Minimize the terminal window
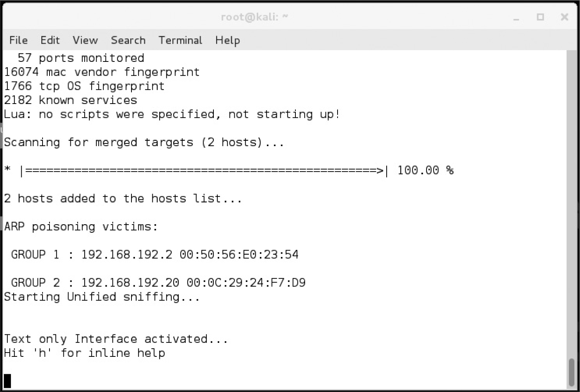The width and height of the screenshot is (580, 392). point(516,17)
